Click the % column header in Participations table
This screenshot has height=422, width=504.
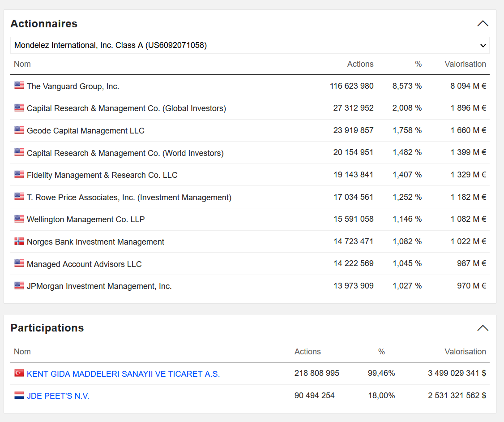(381, 352)
